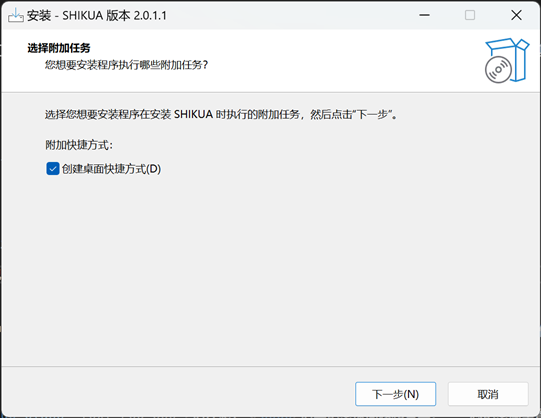Click the title text 安装 - SHIKUA 版本 2.0.1.1
The width and height of the screenshot is (541, 418).
pos(97,16)
